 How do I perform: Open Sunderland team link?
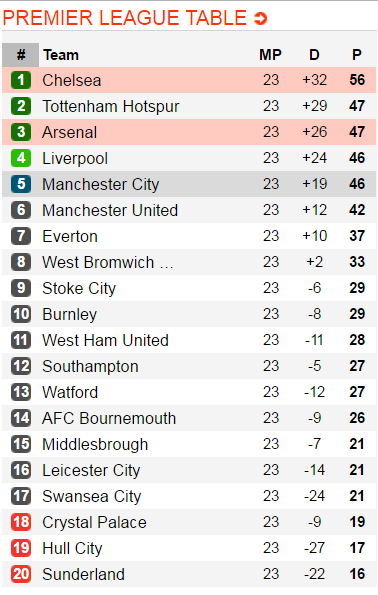pyautogui.click(x=83, y=575)
